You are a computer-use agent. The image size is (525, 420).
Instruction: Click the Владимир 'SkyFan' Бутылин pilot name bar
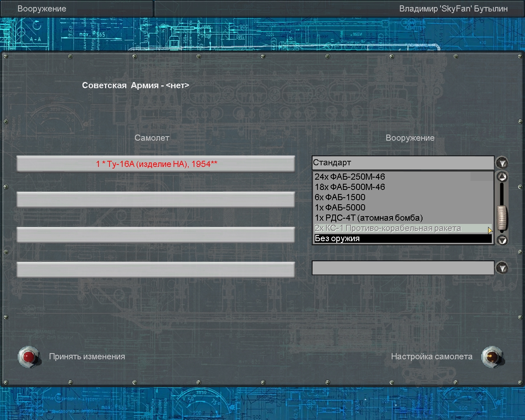(x=340, y=9)
